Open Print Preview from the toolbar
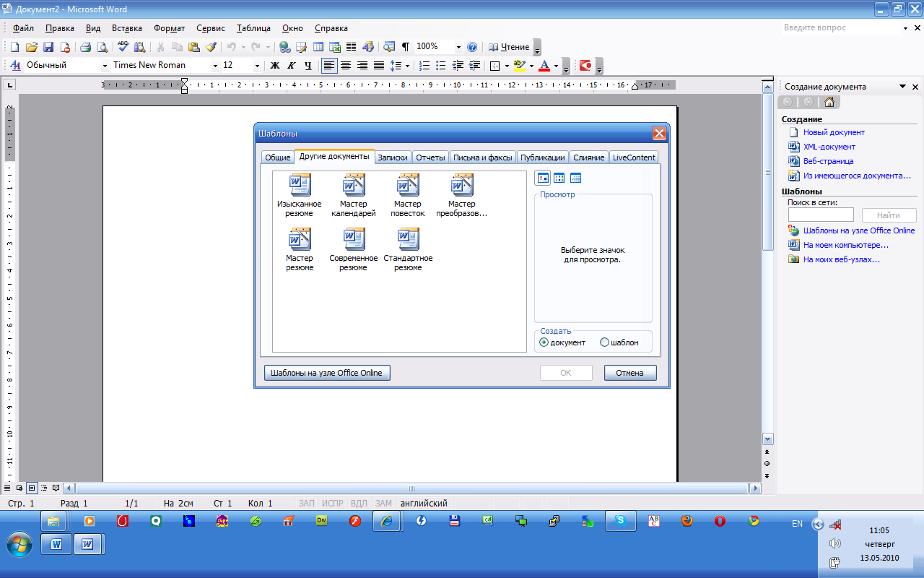Image resolution: width=924 pixels, height=578 pixels. click(102, 47)
